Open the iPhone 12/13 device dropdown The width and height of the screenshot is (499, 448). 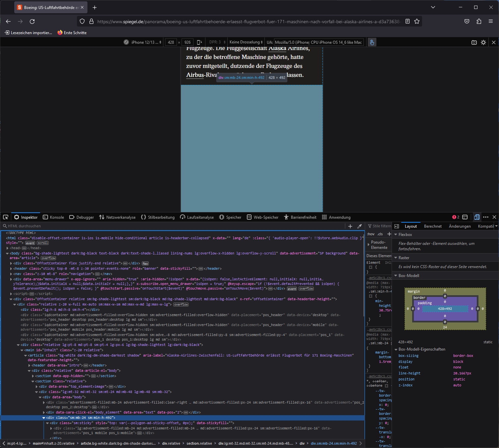[146, 42]
